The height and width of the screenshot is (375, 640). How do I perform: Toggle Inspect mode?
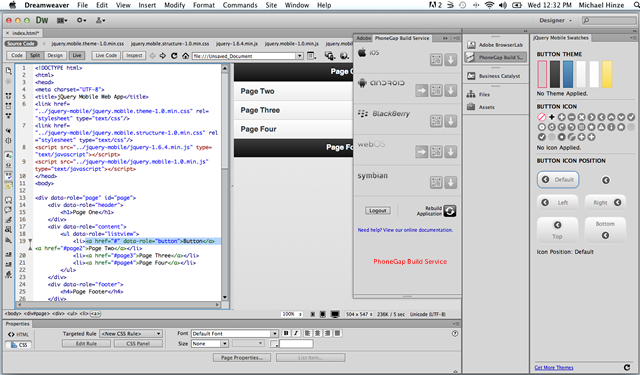tap(134, 55)
